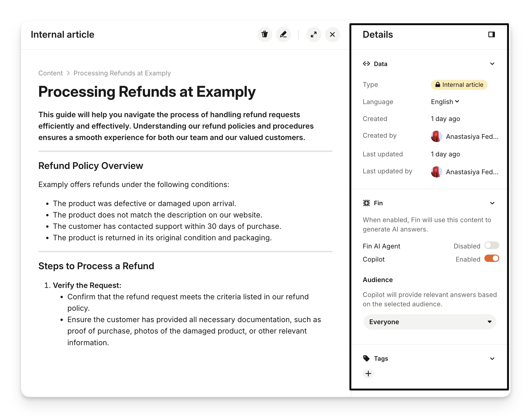Viewport: 532px width, 418px height.
Task: Click the Fin sparkle icon
Action: click(x=366, y=203)
